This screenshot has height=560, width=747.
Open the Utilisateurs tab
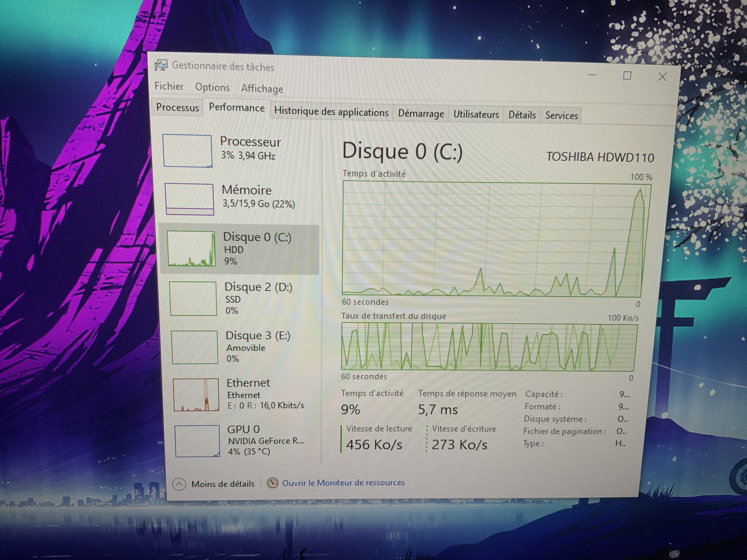(476, 114)
